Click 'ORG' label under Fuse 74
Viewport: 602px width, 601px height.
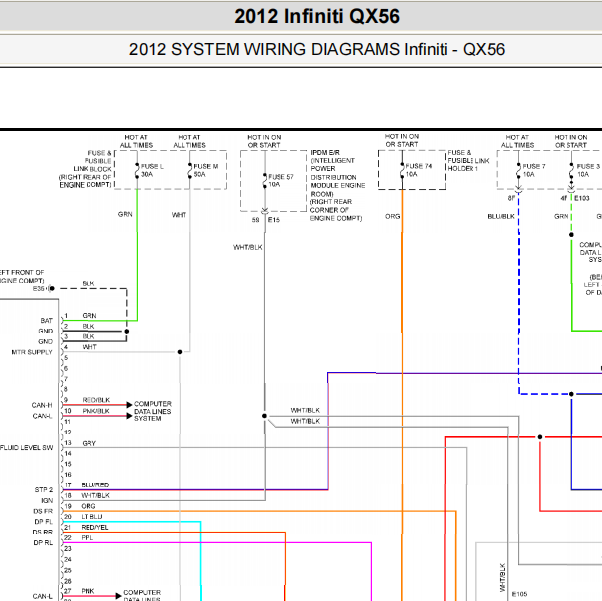tap(392, 217)
